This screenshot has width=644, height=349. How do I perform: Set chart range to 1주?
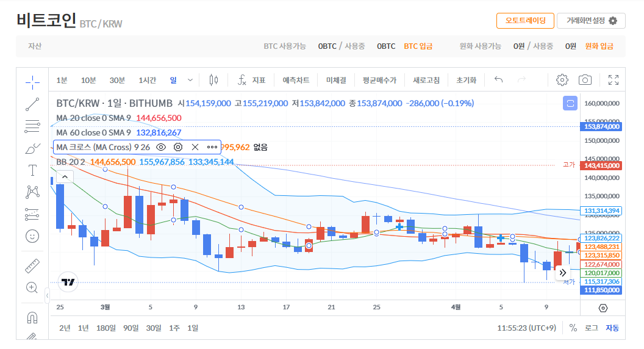click(174, 328)
